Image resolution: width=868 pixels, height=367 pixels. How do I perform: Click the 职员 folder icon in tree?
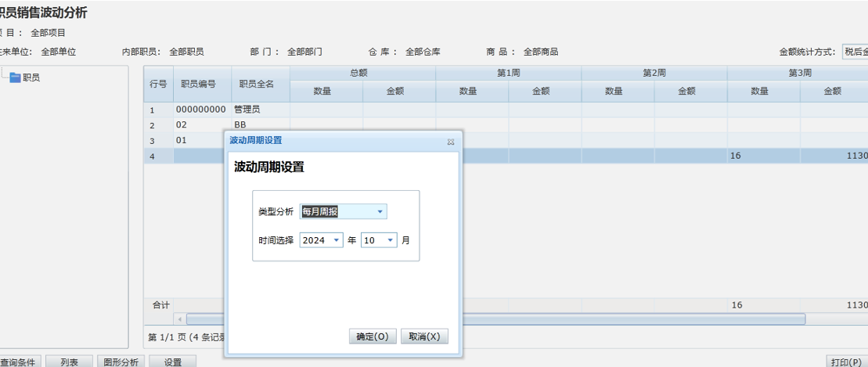[x=15, y=77]
